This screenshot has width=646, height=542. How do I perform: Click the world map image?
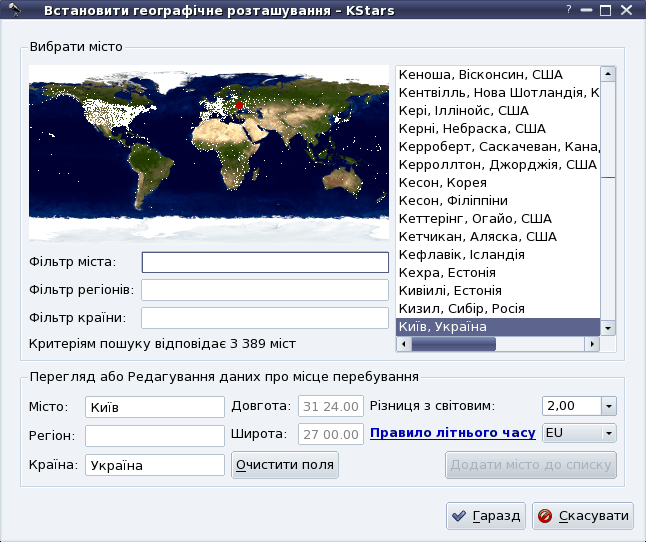(209, 153)
